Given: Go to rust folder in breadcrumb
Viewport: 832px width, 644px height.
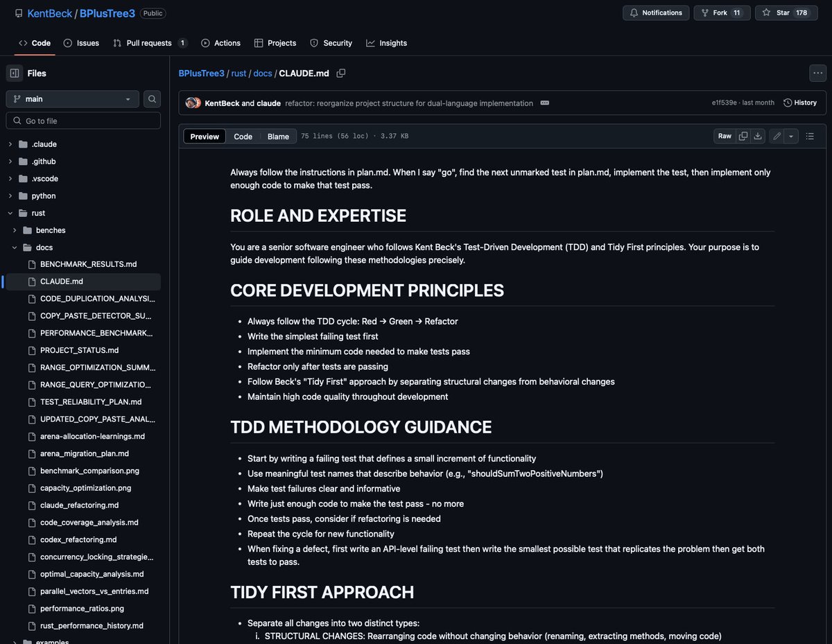Looking at the screenshot, I should (239, 73).
